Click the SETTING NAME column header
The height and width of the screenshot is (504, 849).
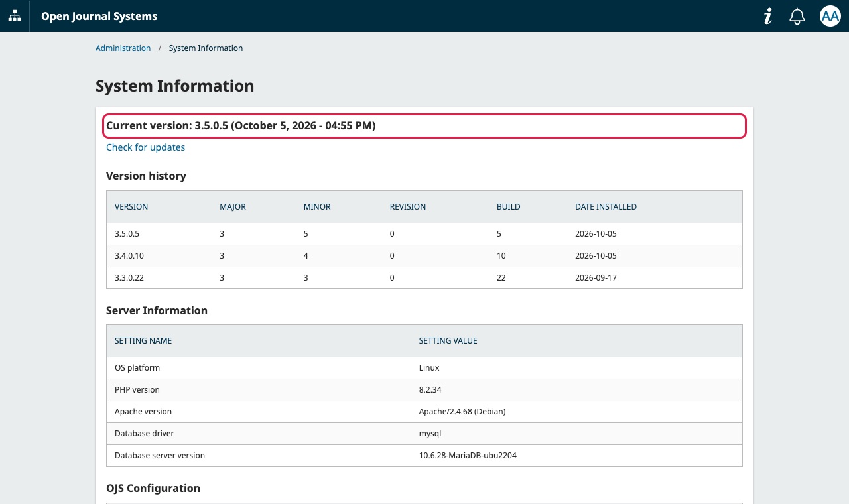143,341
